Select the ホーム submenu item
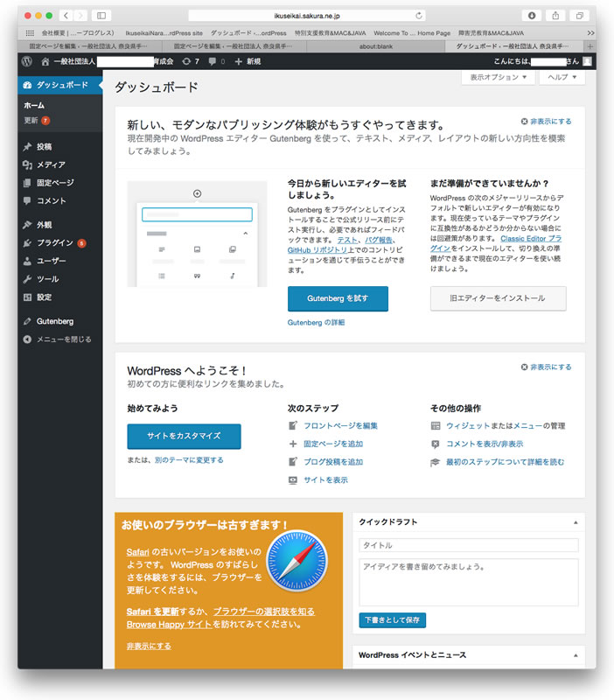Viewport: 614px width, 700px height. click(x=34, y=105)
